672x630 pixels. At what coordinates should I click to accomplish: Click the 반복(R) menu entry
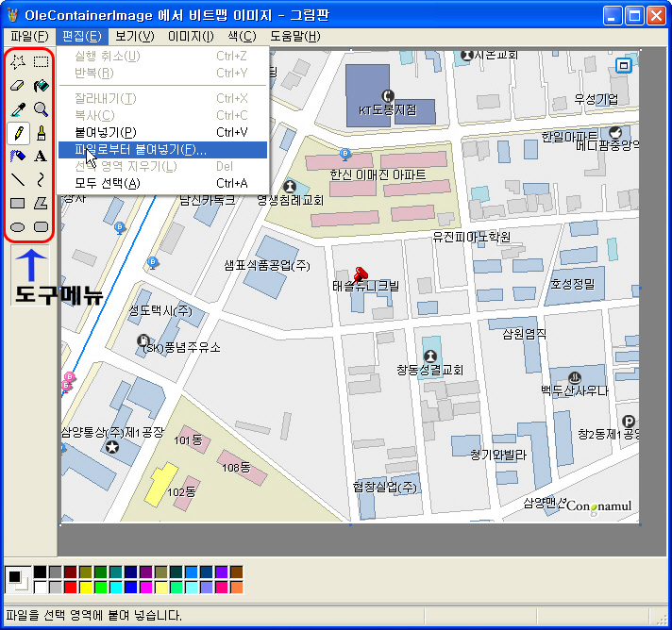pyautogui.click(x=163, y=74)
